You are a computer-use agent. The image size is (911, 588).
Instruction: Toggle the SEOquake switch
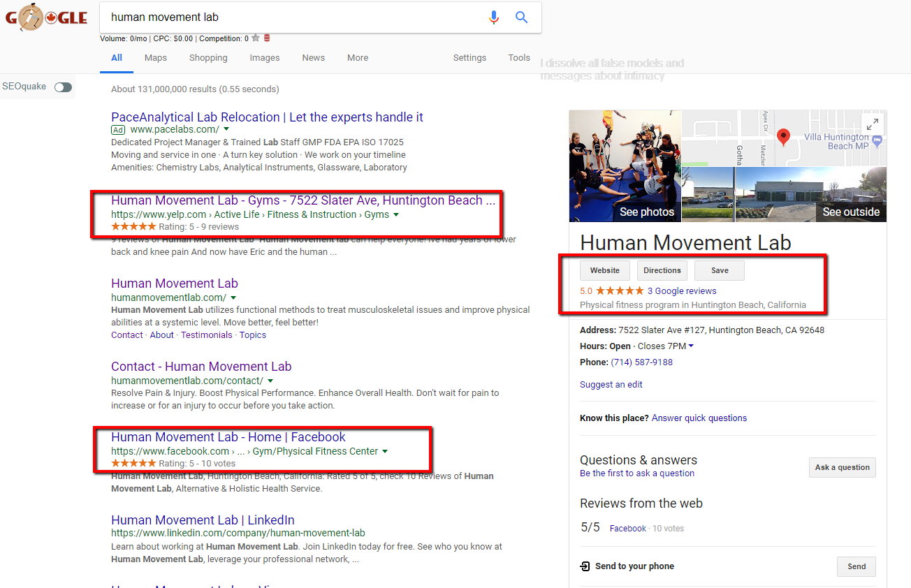point(63,87)
